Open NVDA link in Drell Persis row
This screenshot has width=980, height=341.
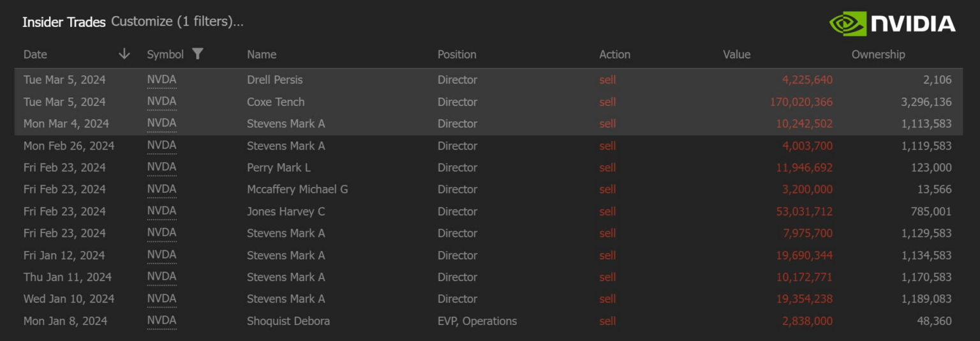pos(161,80)
